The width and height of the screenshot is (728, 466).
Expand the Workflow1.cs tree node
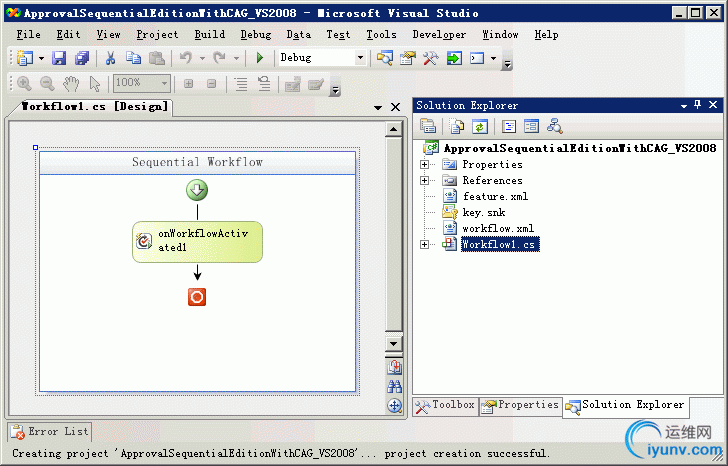[424, 244]
